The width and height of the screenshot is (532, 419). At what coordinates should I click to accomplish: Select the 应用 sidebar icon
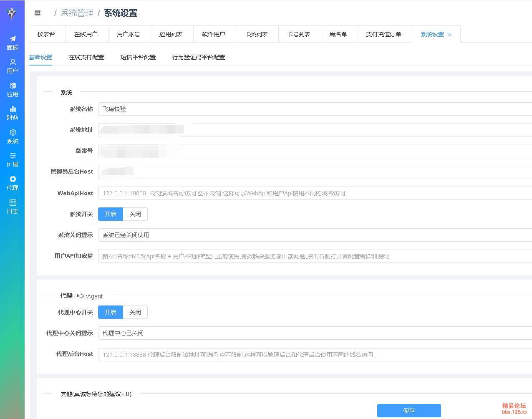(x=13, y=89)
